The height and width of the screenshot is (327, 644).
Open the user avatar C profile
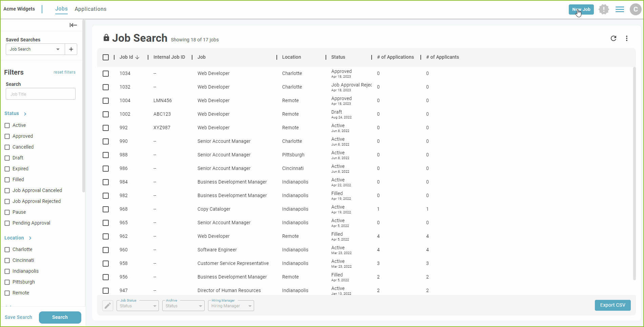(636, 9)
